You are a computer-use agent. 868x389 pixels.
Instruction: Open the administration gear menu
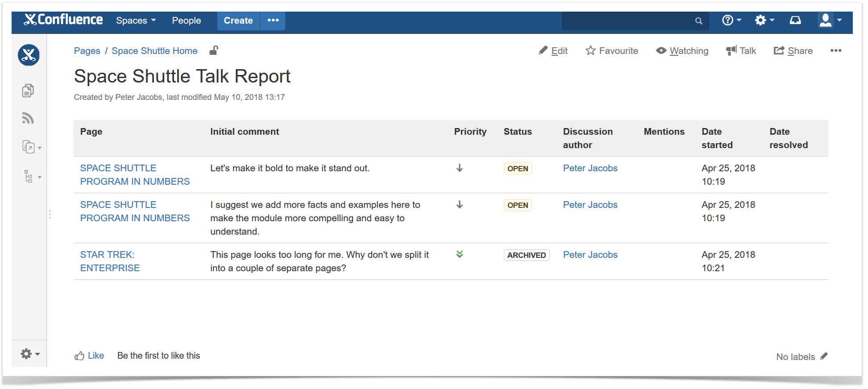tap(764, 21)
